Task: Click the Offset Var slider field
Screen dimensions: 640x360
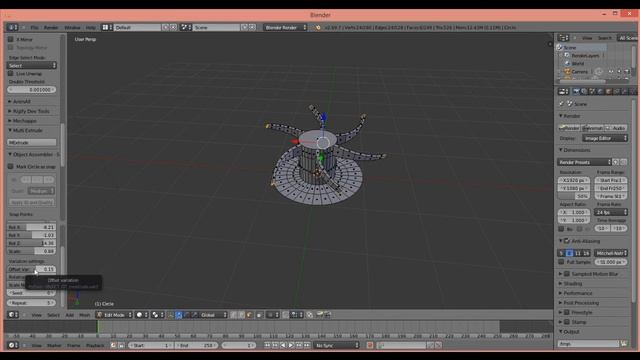Action: coord(31,269)
